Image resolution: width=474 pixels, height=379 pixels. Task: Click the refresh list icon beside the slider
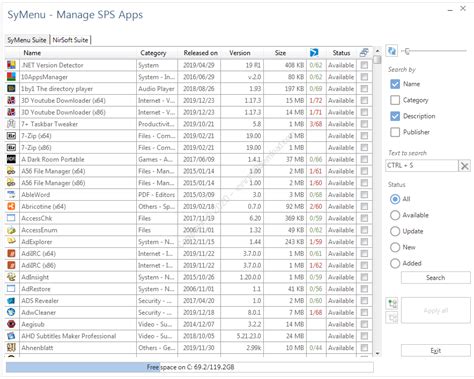tap(392, 51)
